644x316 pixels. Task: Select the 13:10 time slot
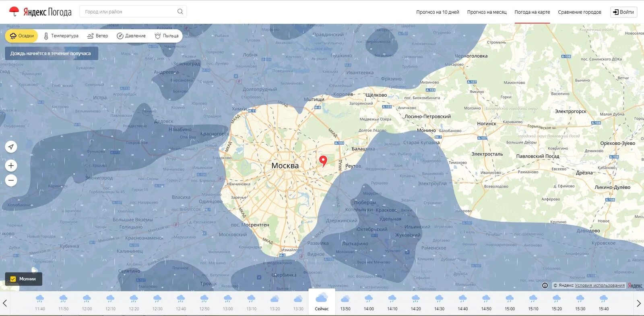click(x=251, y=303)
